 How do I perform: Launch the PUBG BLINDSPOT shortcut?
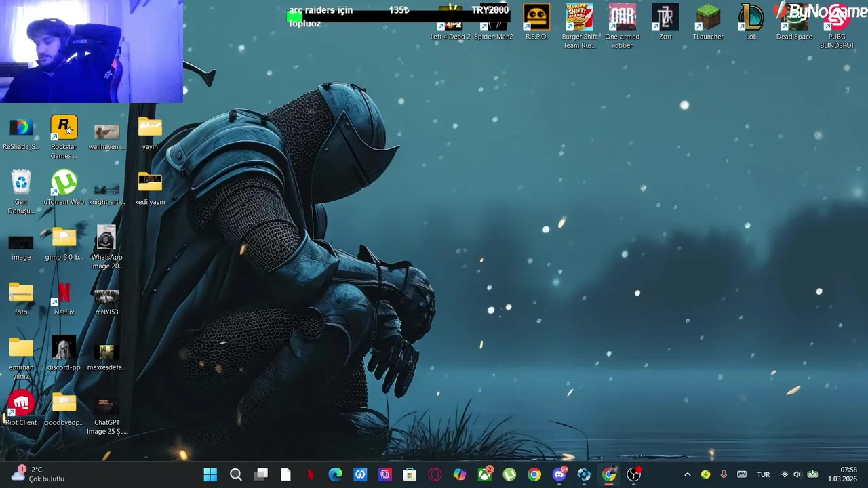[x=837, y=26]
